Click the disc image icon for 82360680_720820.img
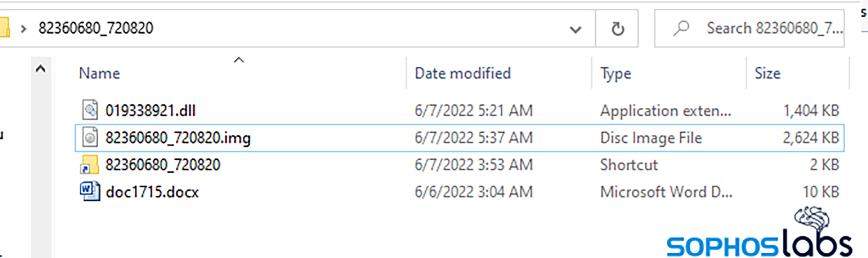The width and height of the screenshot is (868, 258). click(90, 138)
